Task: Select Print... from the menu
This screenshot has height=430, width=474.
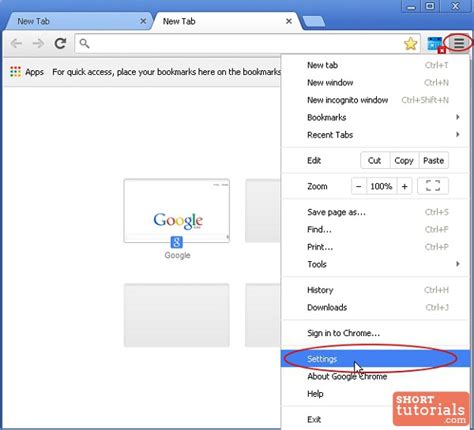Action: click(x=375, y=247)
